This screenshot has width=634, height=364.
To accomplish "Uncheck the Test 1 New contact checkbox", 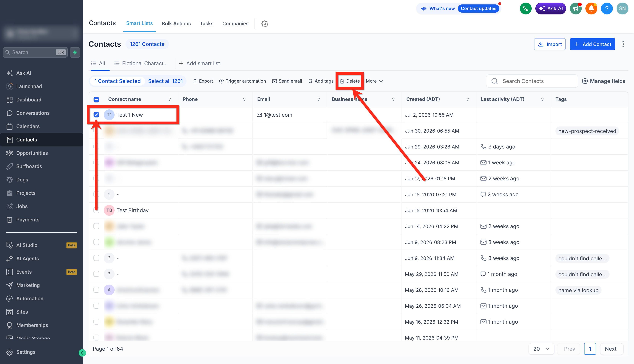I will coord(96,115).
